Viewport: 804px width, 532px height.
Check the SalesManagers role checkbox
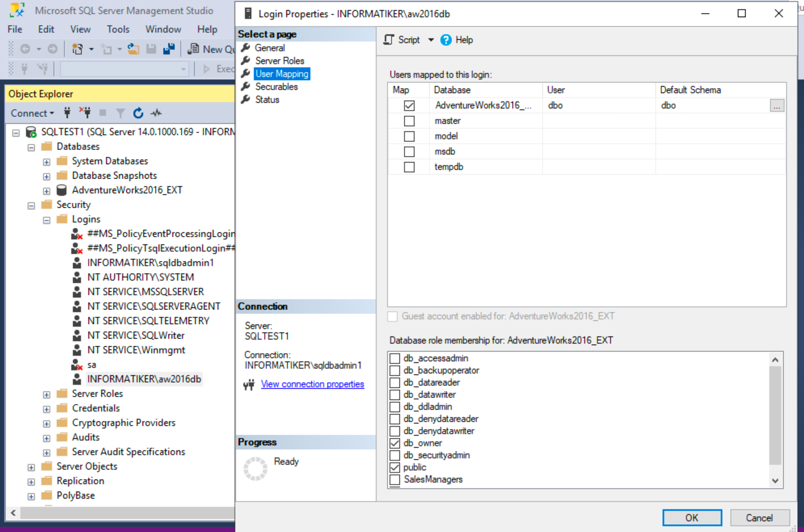pyautogui.click(x=395, y=480)
